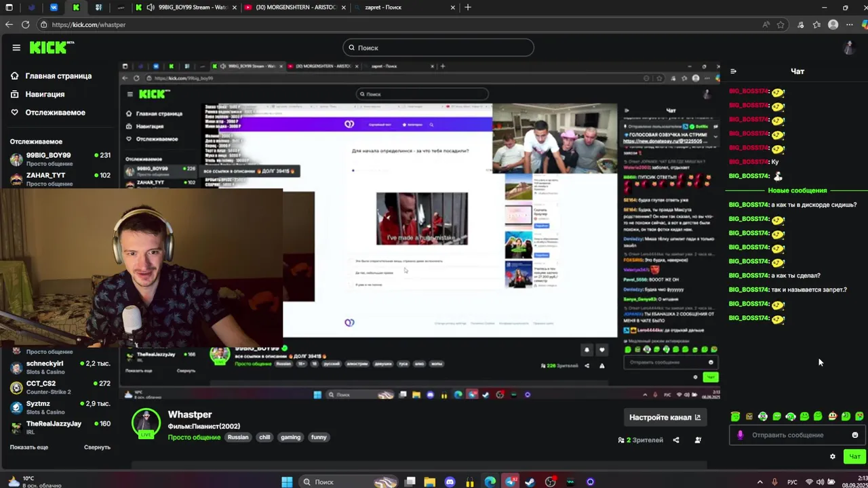
Task: Select the CCT_CS2 recommended channel
Action: (60, 388)
